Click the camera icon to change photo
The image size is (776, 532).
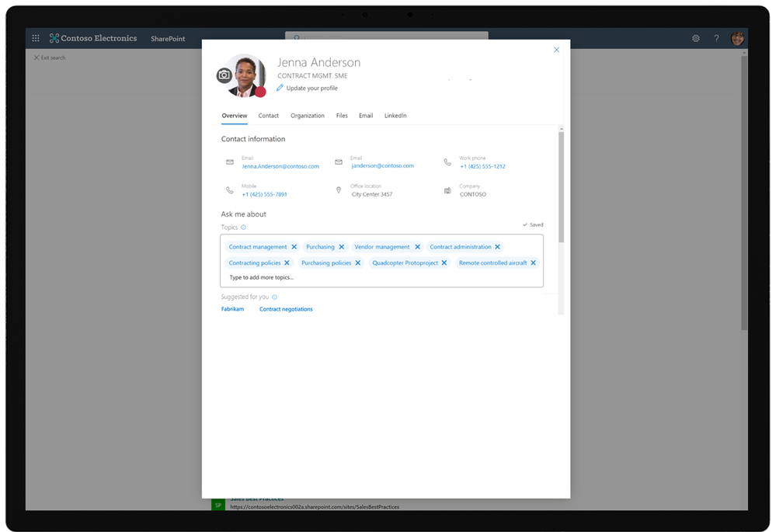pyautogui.click(x=224, y=75)
